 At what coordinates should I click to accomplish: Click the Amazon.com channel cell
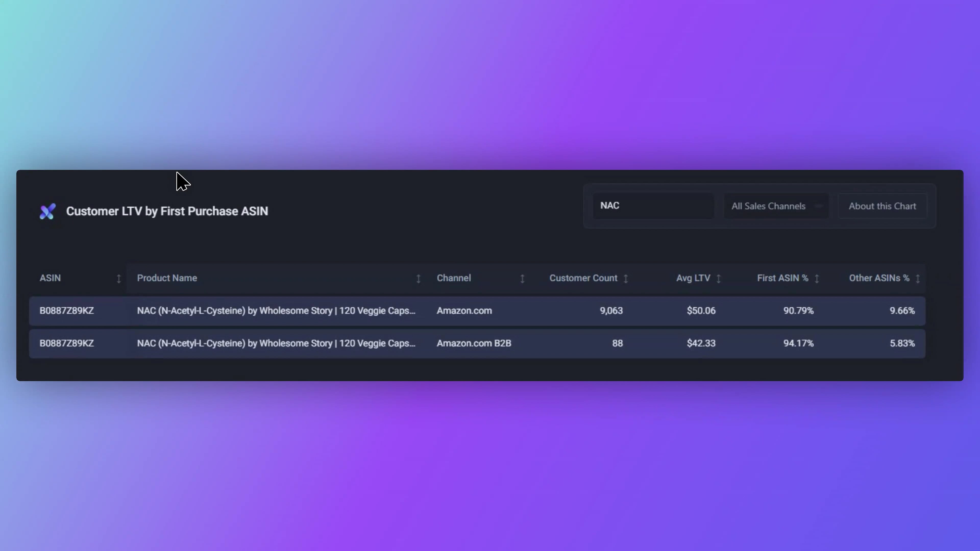(x=464, y=311)
